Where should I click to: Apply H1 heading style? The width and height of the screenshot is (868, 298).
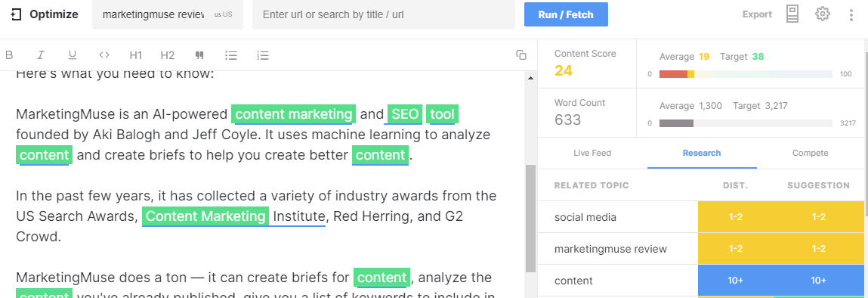[136, 55]
